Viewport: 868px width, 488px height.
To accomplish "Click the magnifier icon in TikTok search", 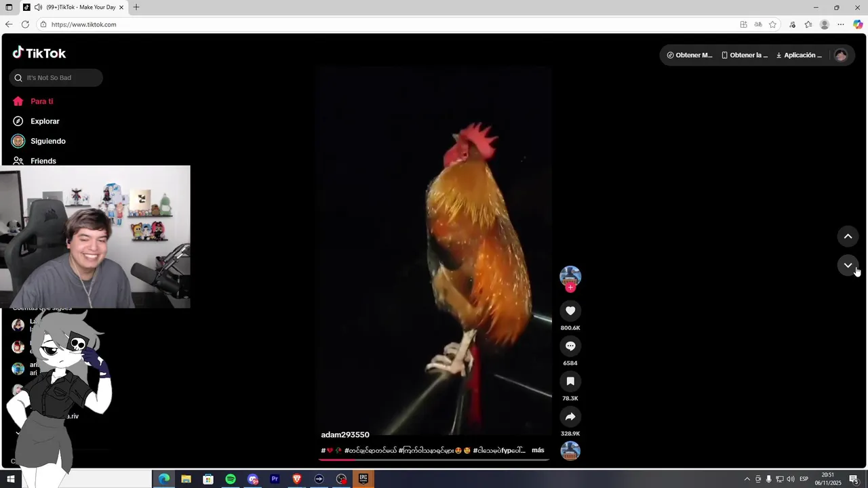I will tap(18, 77).
